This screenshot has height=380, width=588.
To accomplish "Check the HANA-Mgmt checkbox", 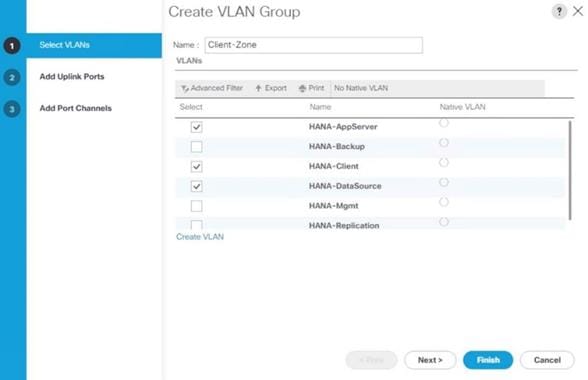I will (x=196, y=206).
